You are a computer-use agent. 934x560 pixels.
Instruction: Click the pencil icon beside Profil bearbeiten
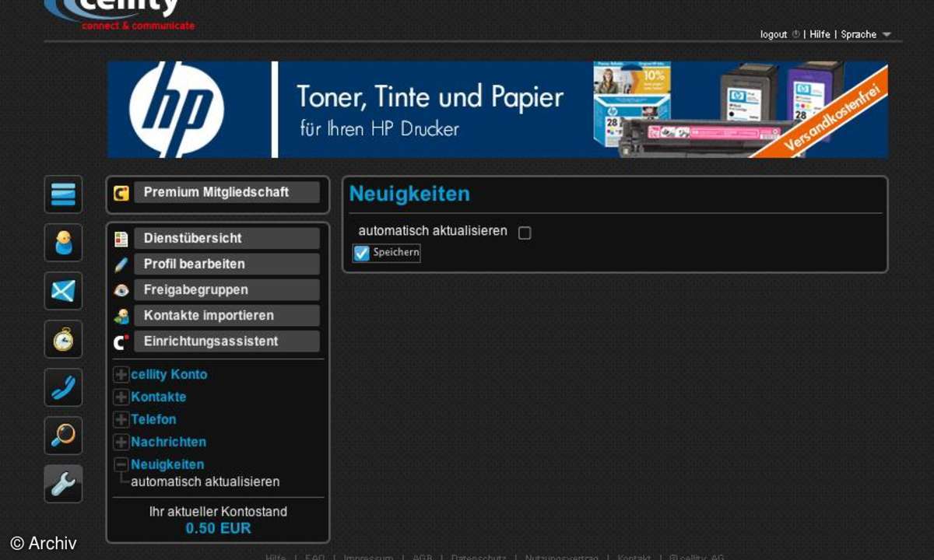pos(121,264)
